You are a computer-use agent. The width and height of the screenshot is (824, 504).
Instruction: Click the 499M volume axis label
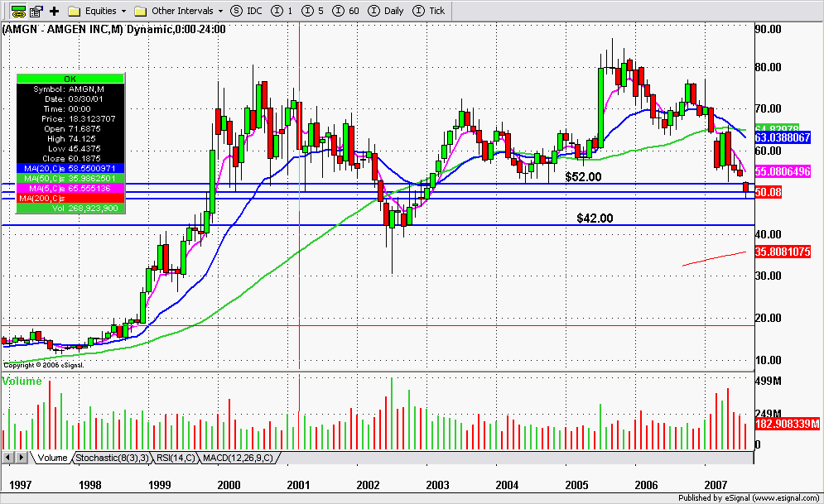pos(768,382)
